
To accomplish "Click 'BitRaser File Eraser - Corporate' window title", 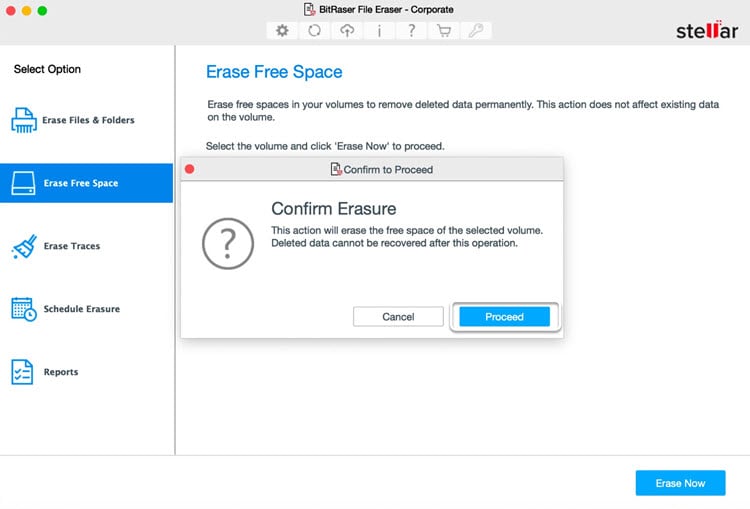I will click(x=386, y=10).
